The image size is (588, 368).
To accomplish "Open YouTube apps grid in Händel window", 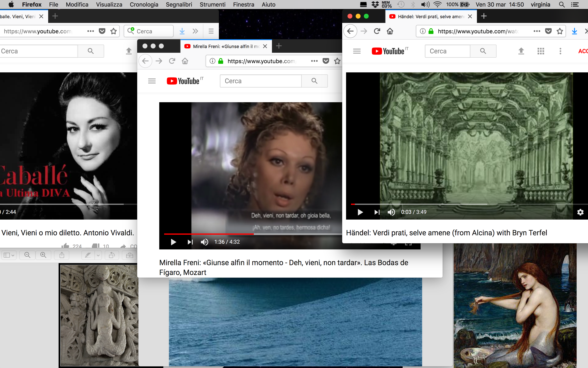I will click(541, 51).
